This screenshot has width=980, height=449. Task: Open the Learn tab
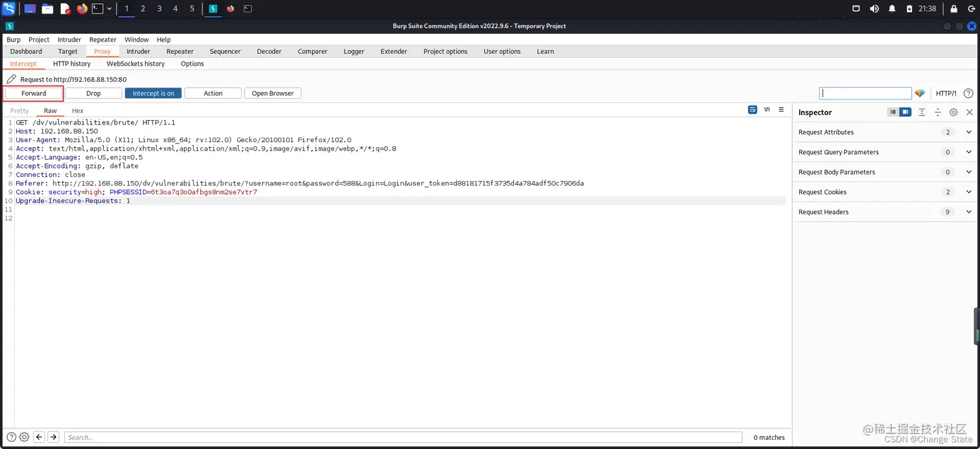[x=545, y=51]
